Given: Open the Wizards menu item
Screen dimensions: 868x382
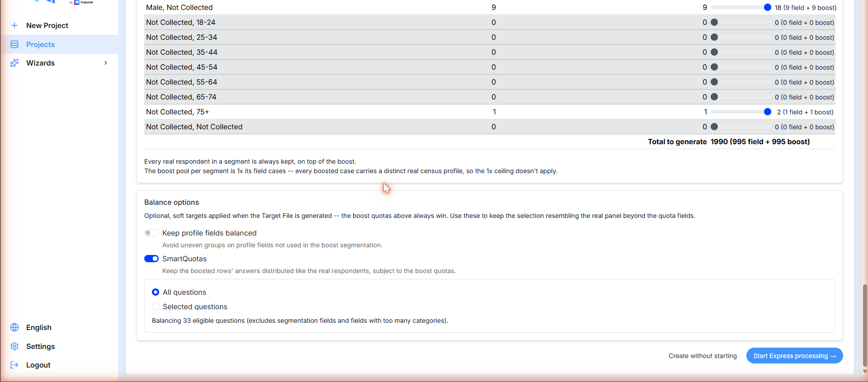Looking at the screenshot, I should [x=59, y=63].
